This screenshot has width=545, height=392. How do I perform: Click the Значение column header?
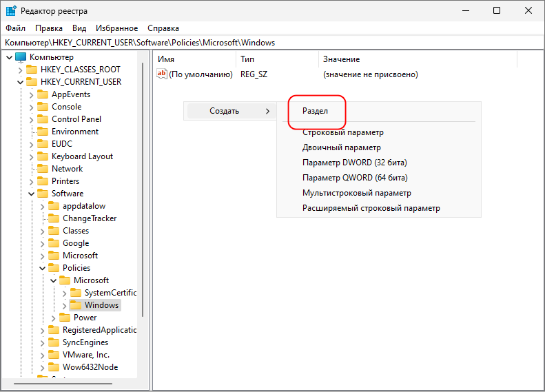tap(341, 59)
